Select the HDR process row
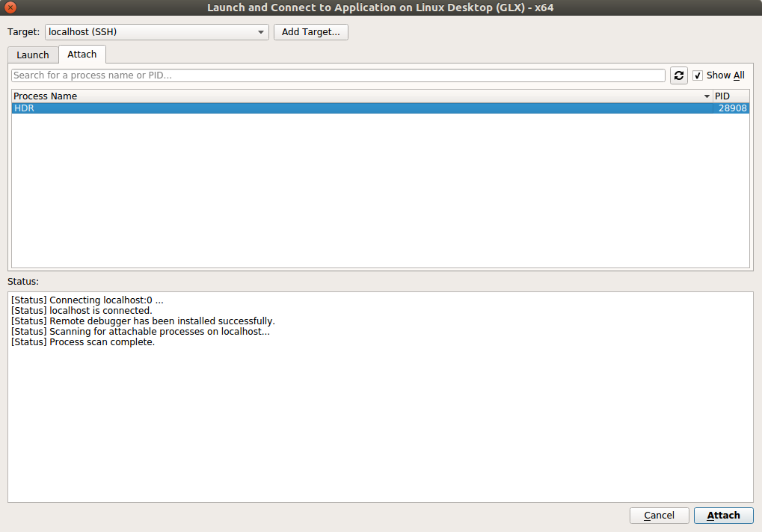Viewport: 762px width, 532px height. tap(380, 108)
